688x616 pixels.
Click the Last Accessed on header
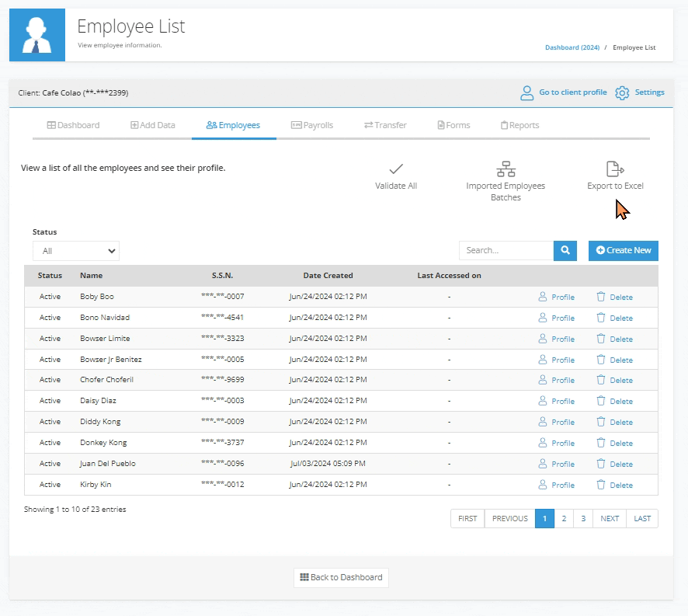click(x=449, y=276)
